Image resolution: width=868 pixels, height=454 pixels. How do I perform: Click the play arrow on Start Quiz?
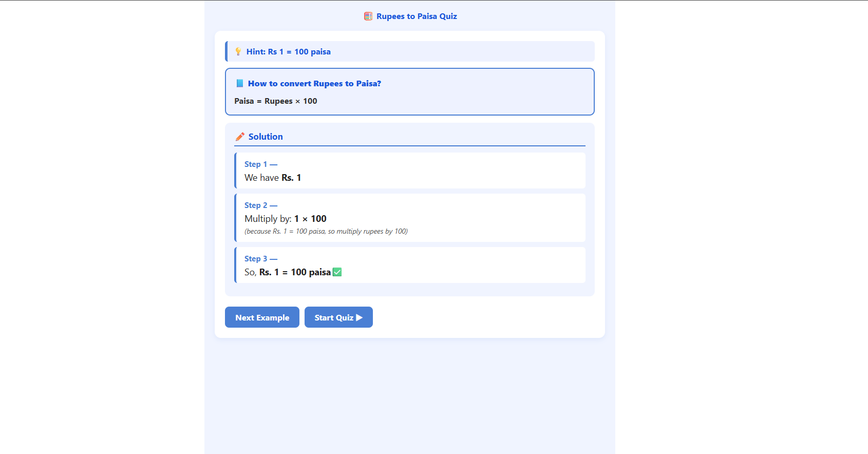[360, 317]
